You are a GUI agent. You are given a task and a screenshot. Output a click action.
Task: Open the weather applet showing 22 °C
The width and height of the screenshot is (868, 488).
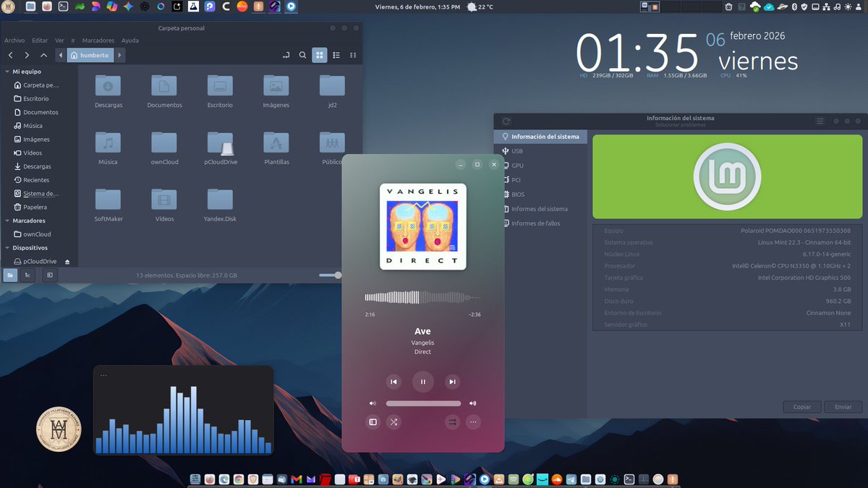(x=480, y=7)
